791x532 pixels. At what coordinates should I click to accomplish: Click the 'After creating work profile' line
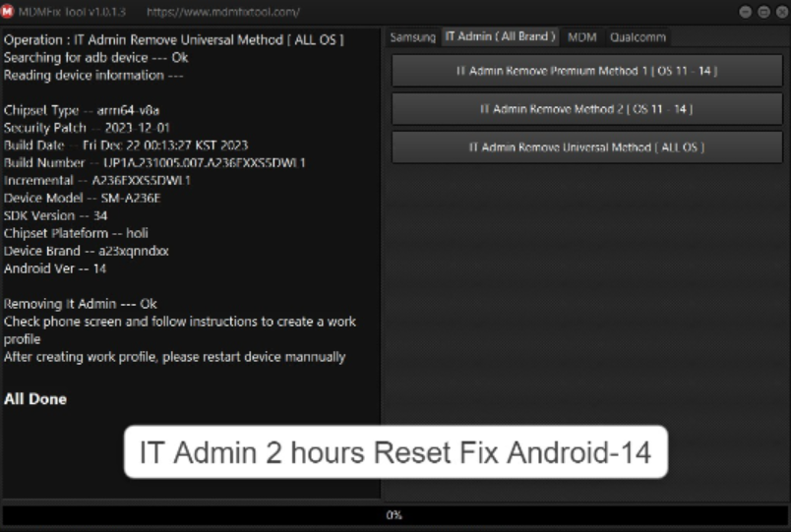pos(174,357)
